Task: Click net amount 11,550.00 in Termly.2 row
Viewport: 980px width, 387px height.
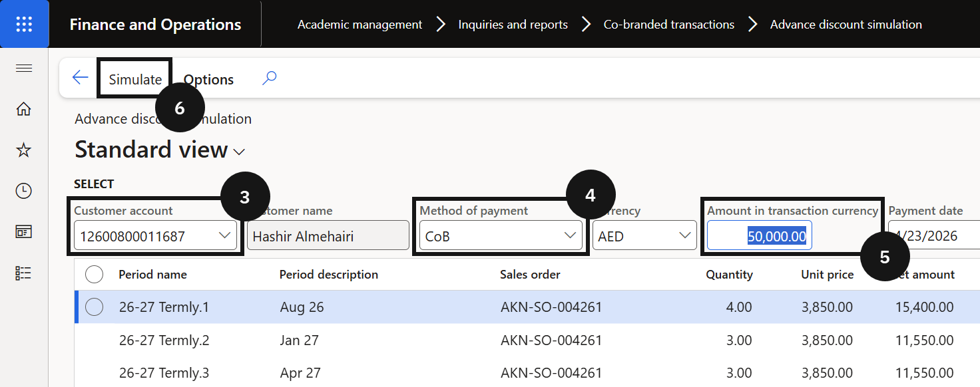Action: (x=924, y=340)
